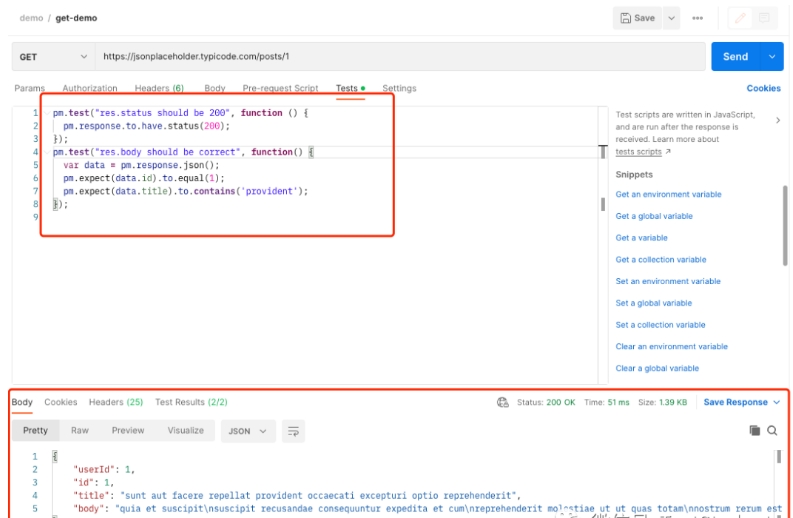Insert snippet Clear an environment variable
This screenshot has width=793, height=518.
672,347
